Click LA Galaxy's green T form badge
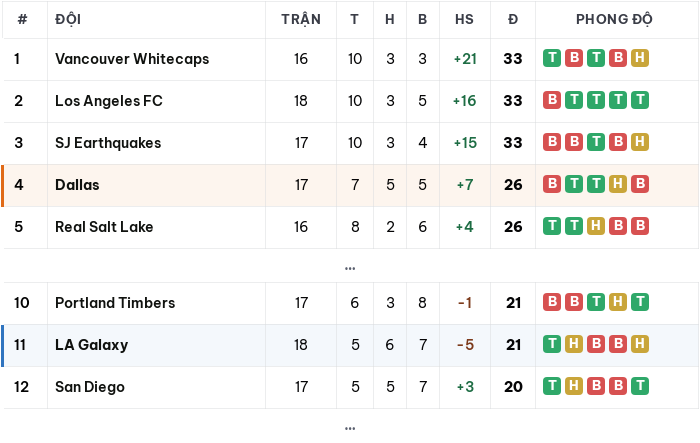The height and width of the screenshot is (443, 700). tap(552, 344)
